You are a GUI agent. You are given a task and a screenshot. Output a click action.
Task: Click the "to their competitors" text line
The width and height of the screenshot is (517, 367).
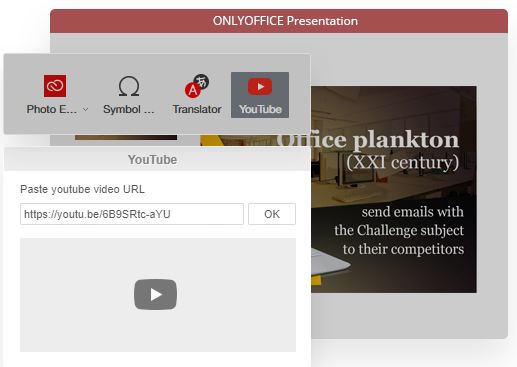click(403, 249)
